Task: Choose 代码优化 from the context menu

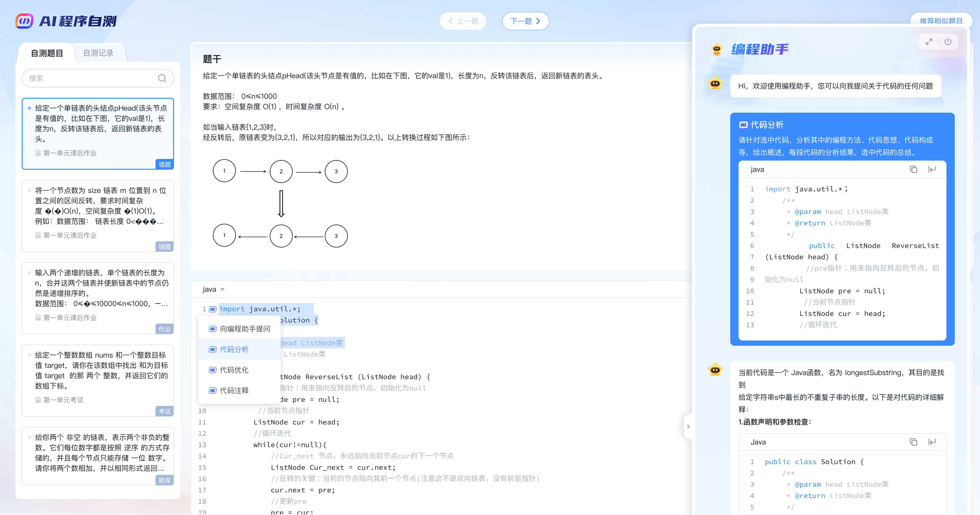Action: click(234, 370)
